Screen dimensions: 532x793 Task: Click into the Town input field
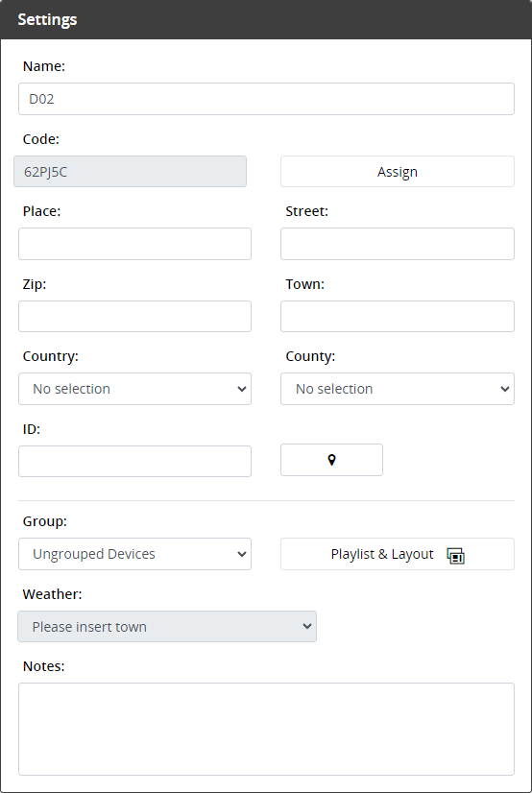point(398,317)
